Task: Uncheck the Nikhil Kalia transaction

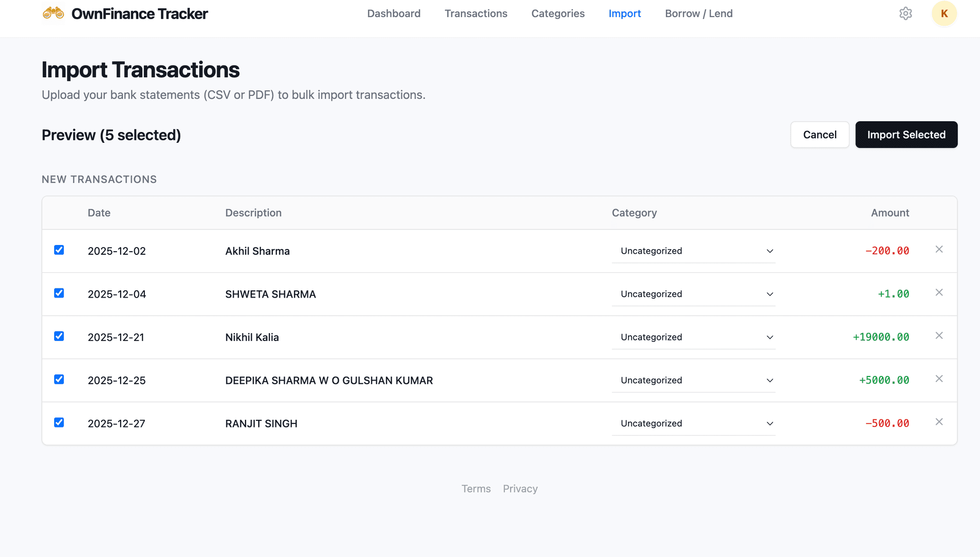Action: pos(59,336)
